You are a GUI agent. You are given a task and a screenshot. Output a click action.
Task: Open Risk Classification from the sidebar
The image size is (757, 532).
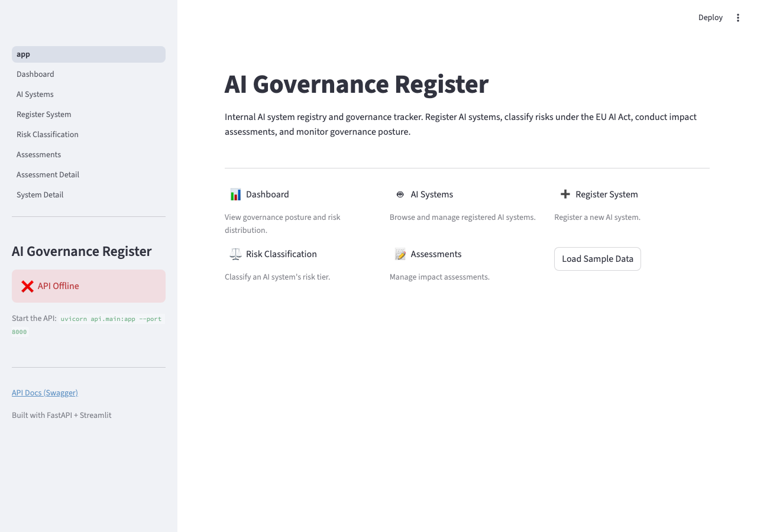click(47, 134)
